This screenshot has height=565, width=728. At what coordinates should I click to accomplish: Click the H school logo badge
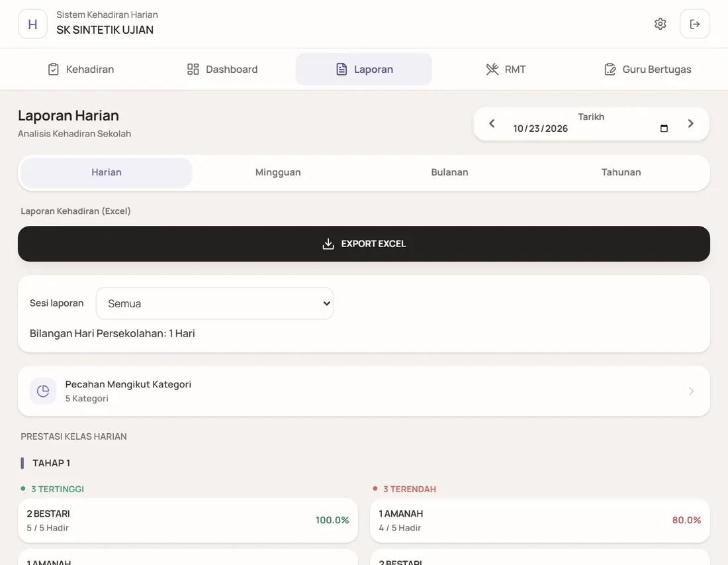(x=32, y=24)
